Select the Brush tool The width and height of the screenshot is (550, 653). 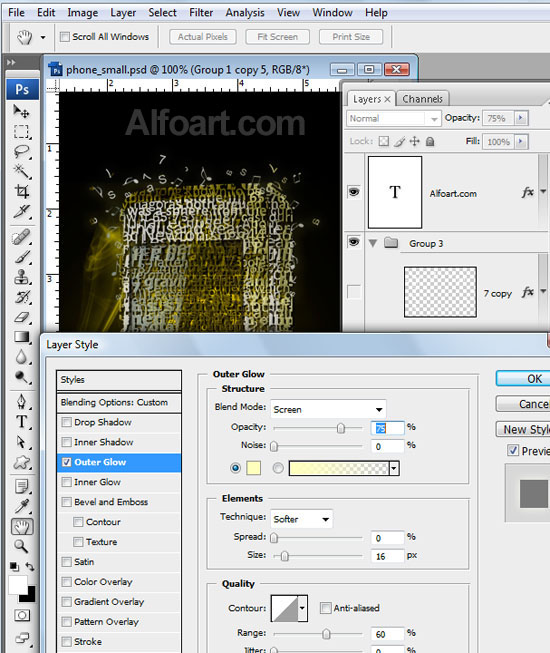[21, 257]
